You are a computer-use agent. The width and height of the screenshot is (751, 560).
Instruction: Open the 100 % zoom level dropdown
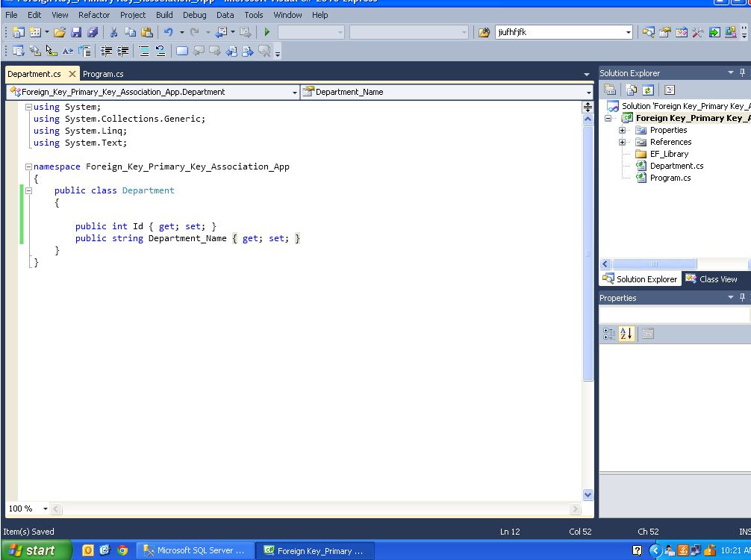coord(46,508)
